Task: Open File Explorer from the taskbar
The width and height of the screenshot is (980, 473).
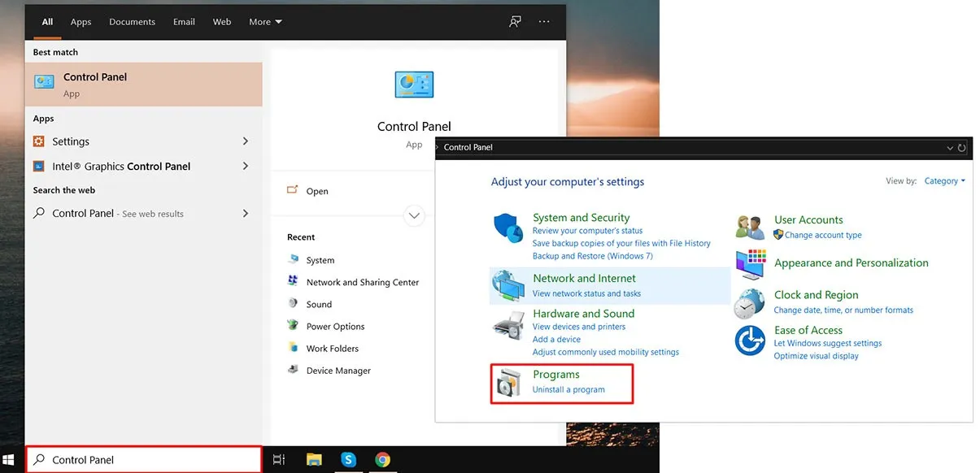Action: pos(314,459)
